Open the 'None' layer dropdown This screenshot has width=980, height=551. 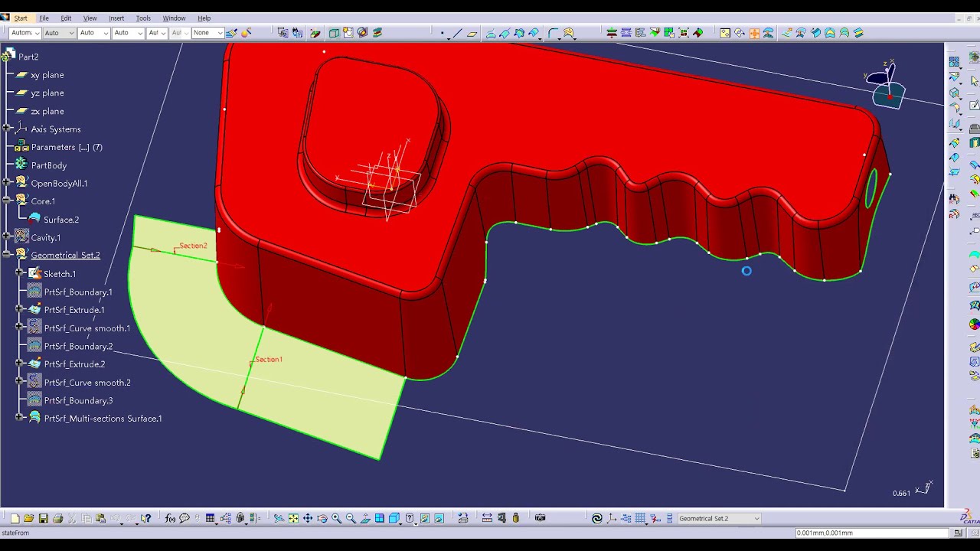[x=207, y=33]
